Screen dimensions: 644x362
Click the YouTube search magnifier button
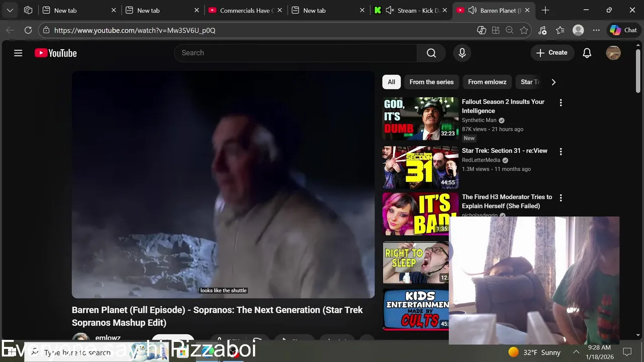(431, 53)
